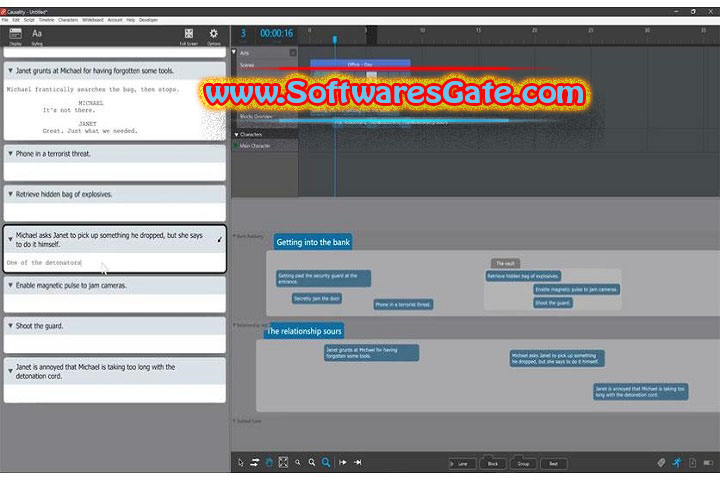Click the blue running figure icon
The width and height of the screenshot is (720, 480).
677,463
